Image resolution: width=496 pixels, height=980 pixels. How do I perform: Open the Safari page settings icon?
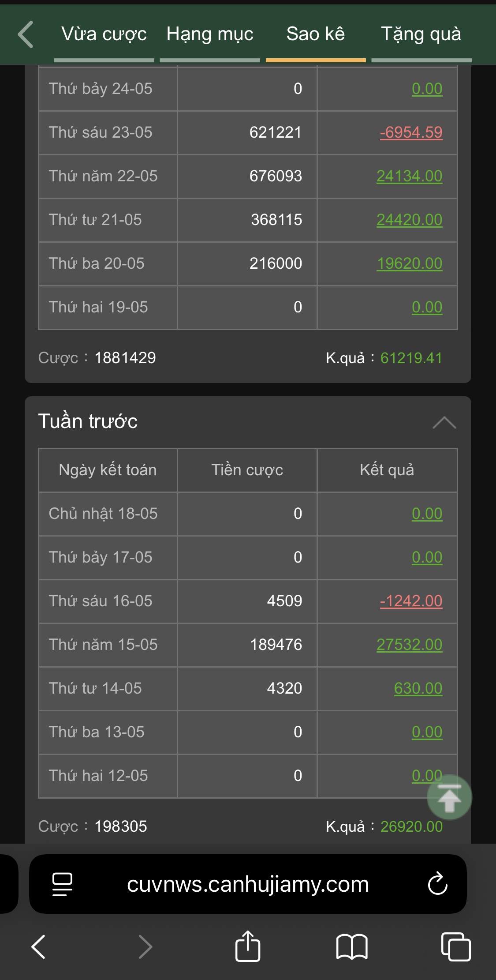(62, 884)
